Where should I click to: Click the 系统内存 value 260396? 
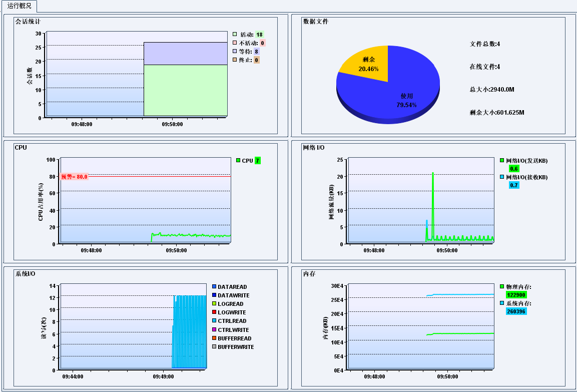pos(516,312)
